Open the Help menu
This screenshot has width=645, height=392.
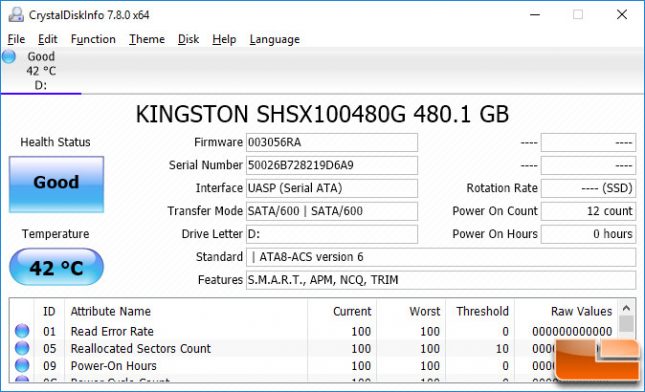coord(224,39)
